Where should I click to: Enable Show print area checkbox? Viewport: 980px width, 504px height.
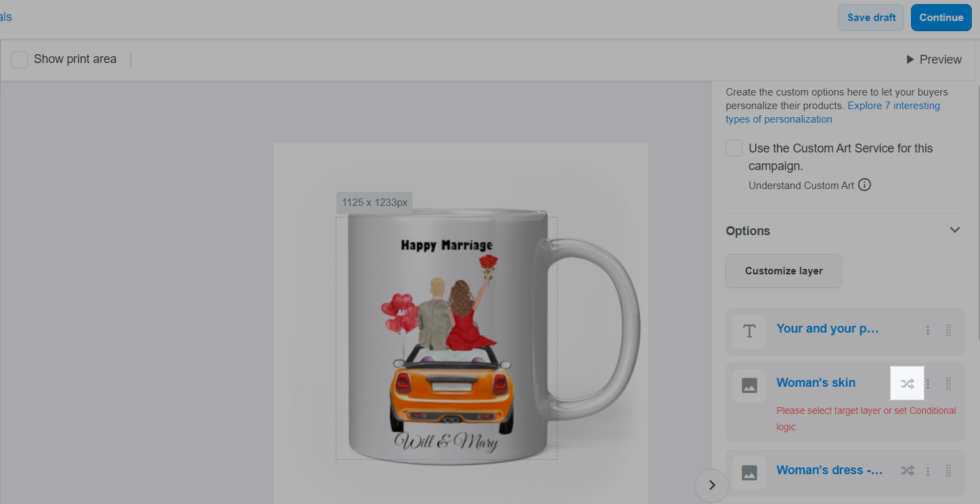(20, 60)
